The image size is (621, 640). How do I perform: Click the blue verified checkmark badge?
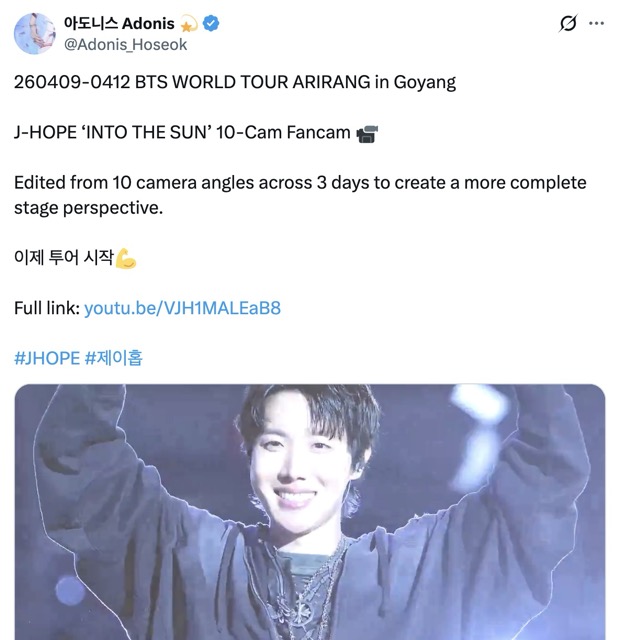click(x=211, y=23)
